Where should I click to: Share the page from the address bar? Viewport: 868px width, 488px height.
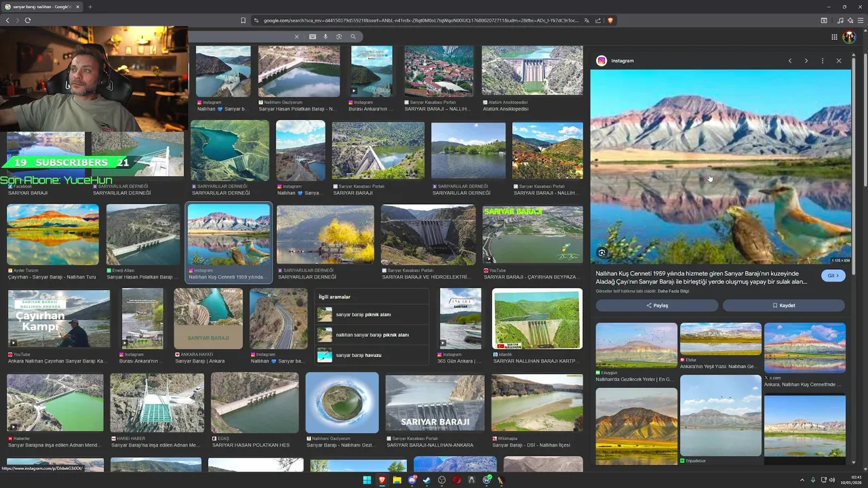pyautogui.click(x=598, y=20)
